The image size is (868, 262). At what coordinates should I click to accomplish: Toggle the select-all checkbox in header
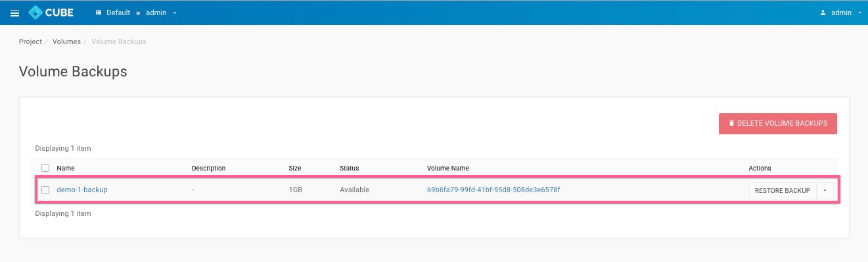(45, 168)
